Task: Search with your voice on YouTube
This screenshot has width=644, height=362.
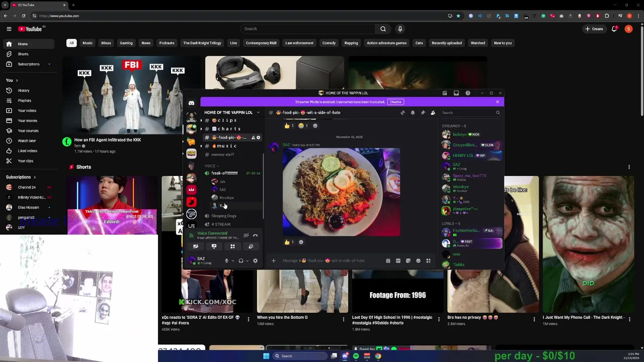Action: [x=400, y=29]
